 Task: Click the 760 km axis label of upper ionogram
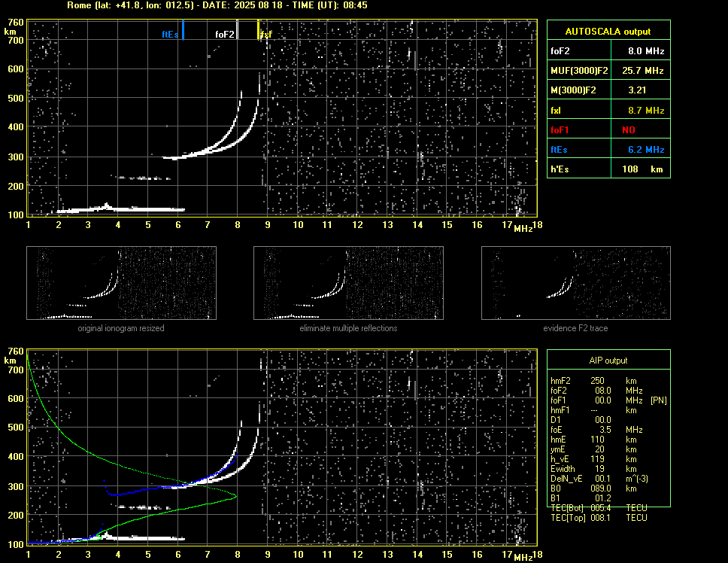16,23
